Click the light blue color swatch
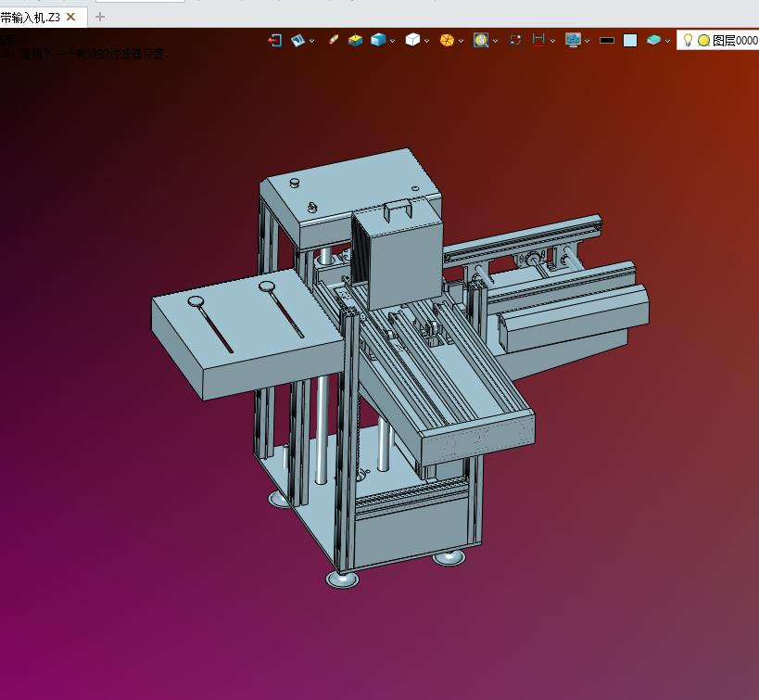This screenshot has width=759, height=700. coord(630,40)
